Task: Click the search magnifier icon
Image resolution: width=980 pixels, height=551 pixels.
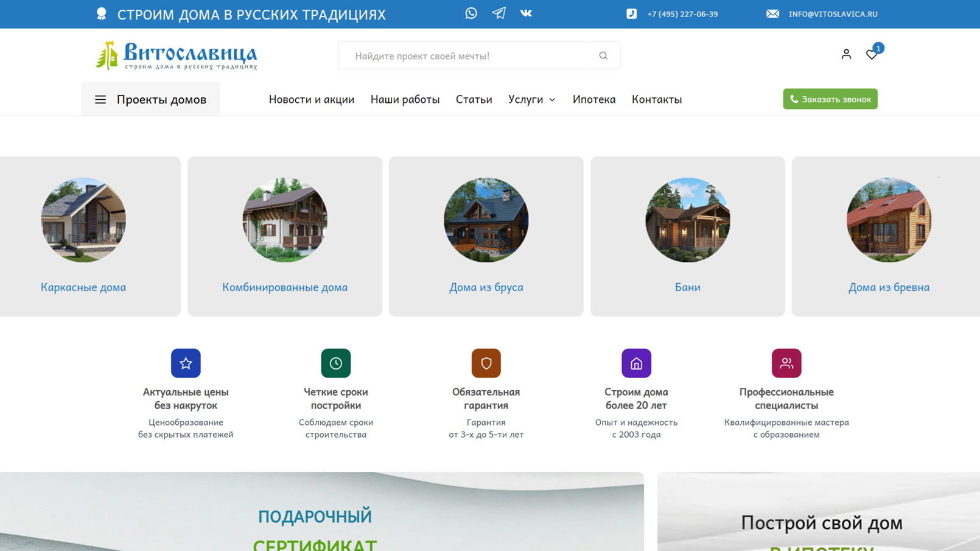Action: [x=603, y=55]
